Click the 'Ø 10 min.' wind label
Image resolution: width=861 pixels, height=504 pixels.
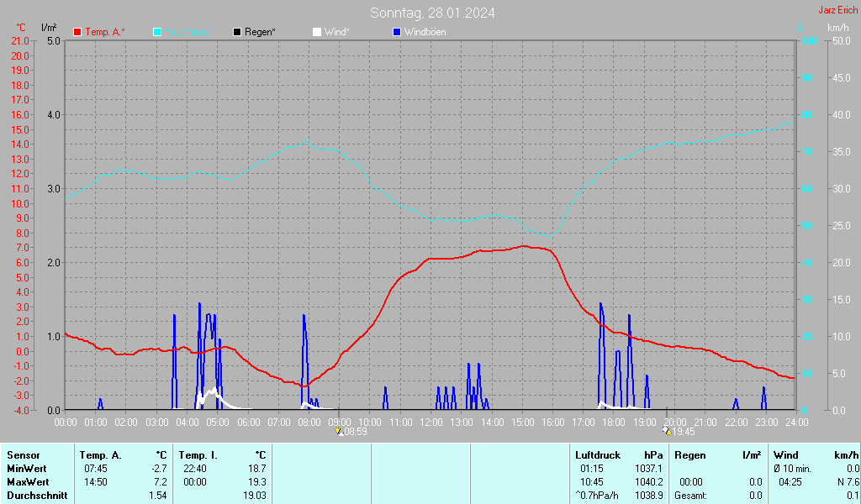click(x=793, y=469)
